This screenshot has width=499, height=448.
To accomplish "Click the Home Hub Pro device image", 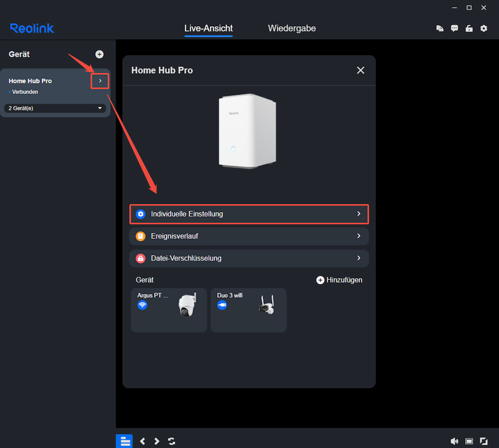I will click(247, 131).
